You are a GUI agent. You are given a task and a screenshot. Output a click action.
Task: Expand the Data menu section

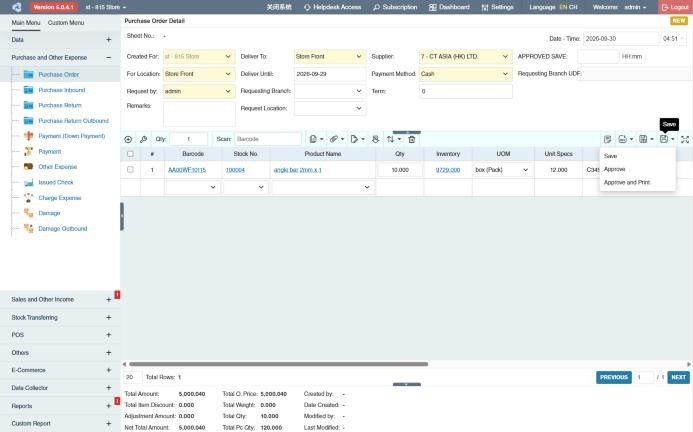(109, 40)
